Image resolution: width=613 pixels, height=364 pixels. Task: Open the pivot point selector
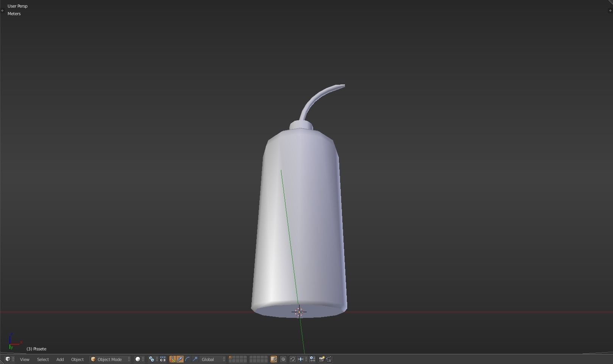pos(153,359)
